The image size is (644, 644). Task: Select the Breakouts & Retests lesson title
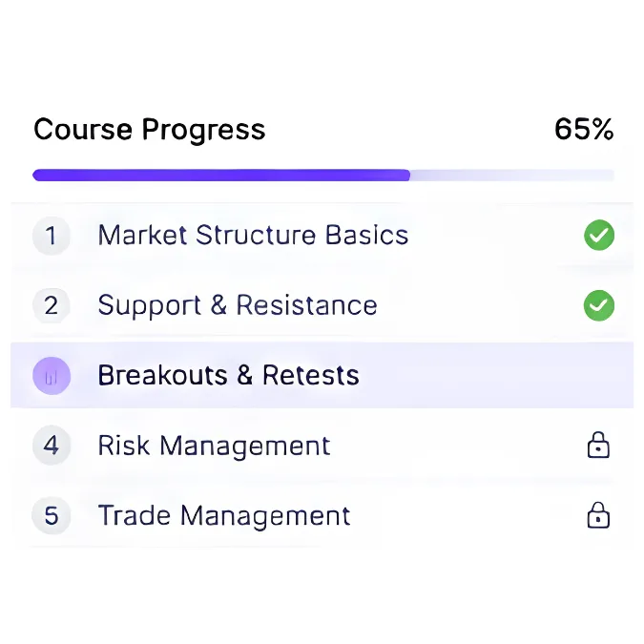click(228, 375)
